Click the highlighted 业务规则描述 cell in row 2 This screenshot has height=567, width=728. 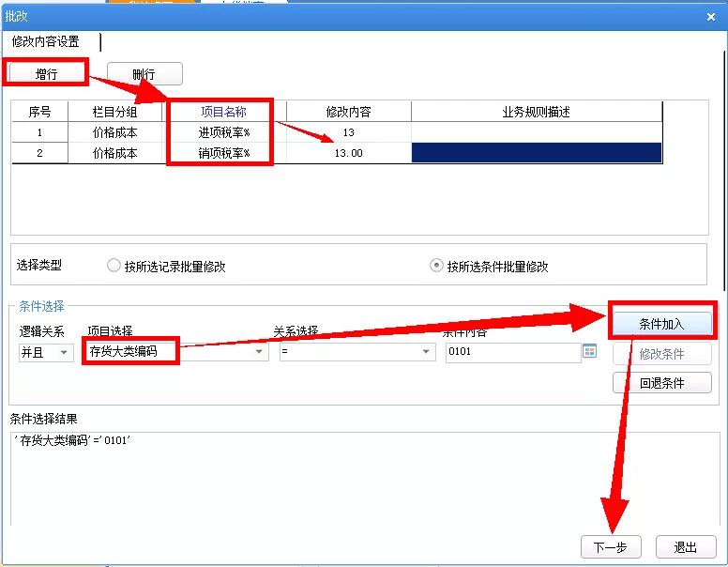pos(536,153)
